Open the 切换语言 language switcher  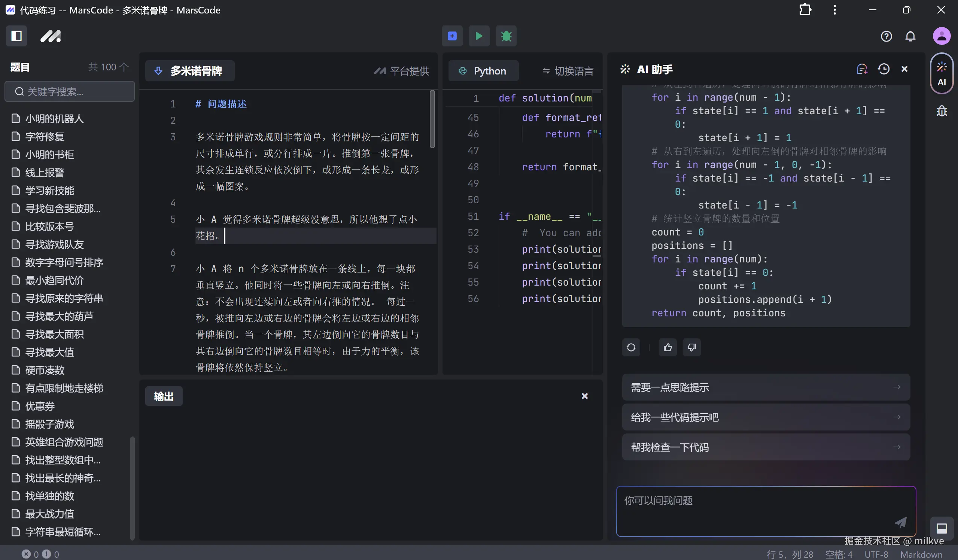[x=568, y=71]
